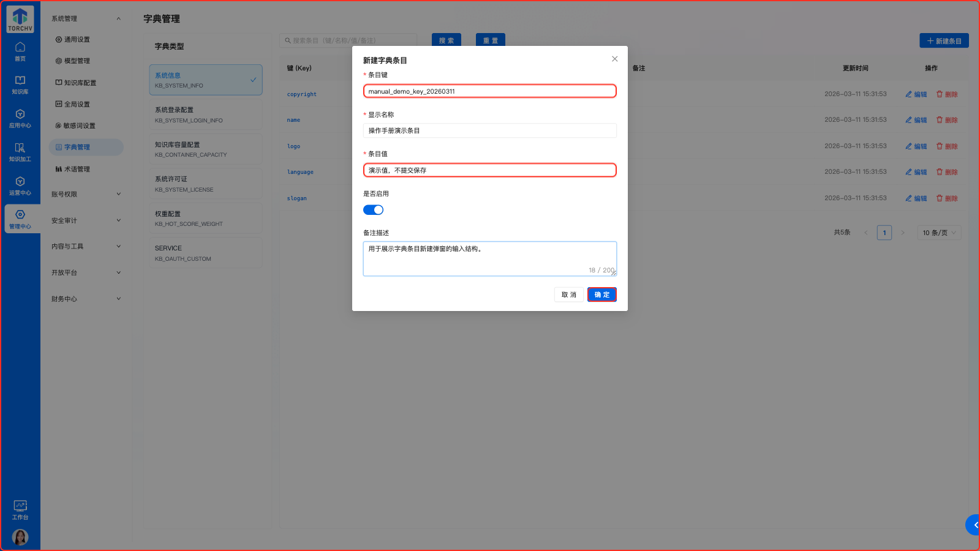Close the 新建字典条目 dialog with X

[x=614, y=59]
